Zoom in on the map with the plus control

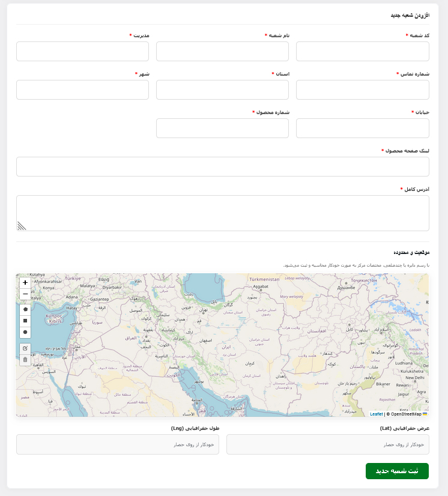(x=25, y=282)
